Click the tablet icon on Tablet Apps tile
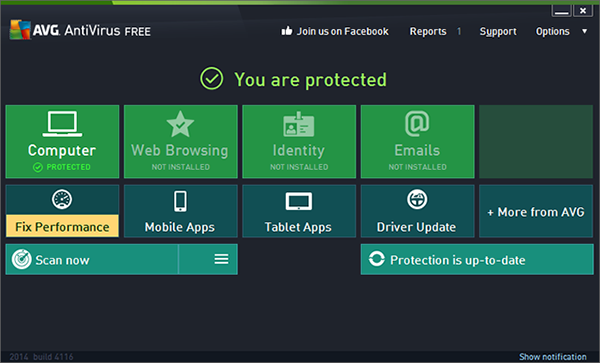 coord(299,202)
